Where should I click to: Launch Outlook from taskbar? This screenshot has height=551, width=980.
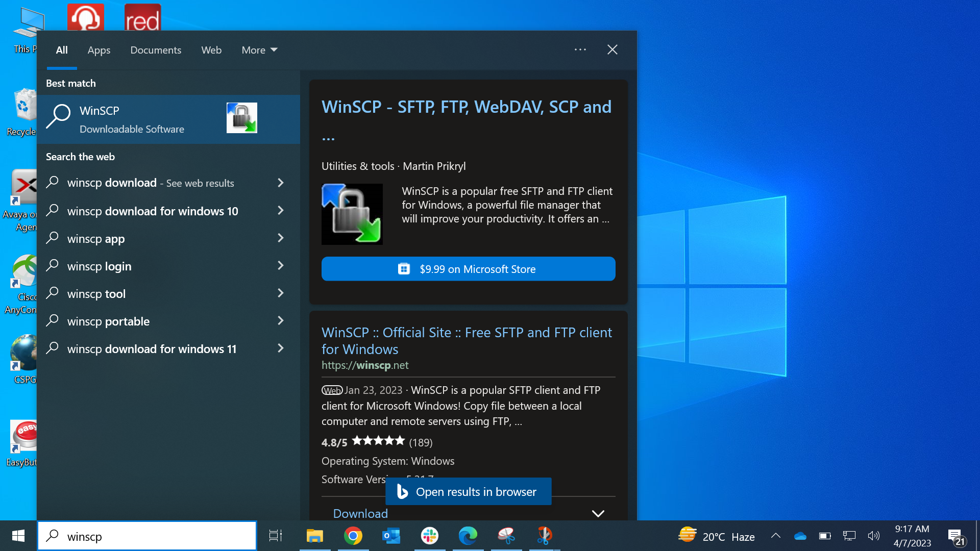point(391,536)
